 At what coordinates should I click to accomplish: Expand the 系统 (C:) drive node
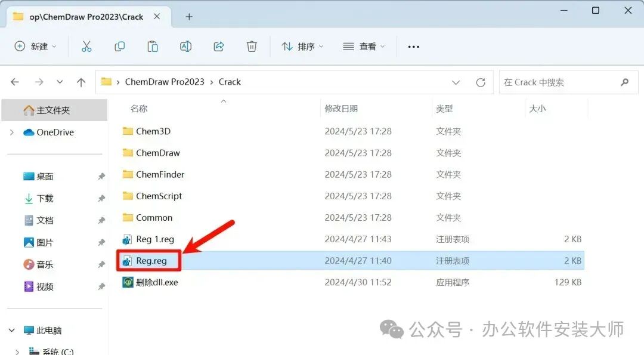(17, 351)
